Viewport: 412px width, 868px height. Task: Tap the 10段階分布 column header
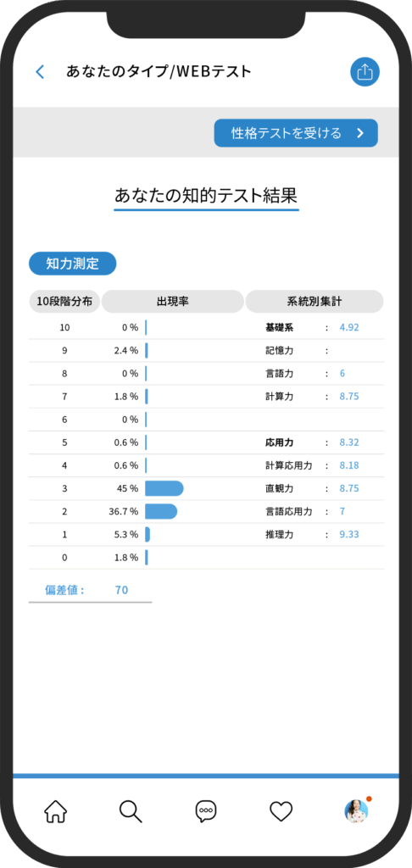pyautogui.click(x=64, y=302)
